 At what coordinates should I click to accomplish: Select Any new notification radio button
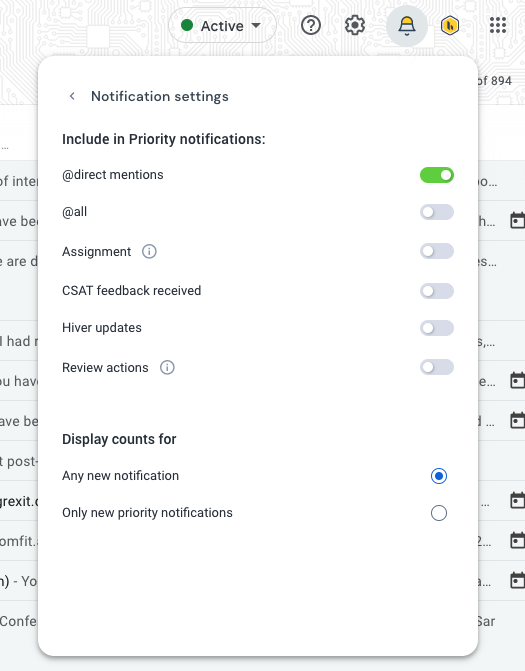pyautogui.click(x=439, y=476)
